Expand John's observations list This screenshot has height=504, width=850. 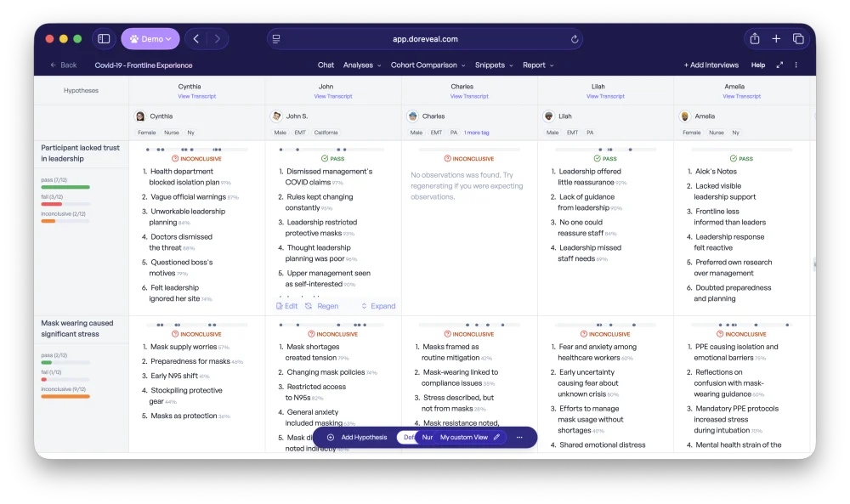(378, 306)
